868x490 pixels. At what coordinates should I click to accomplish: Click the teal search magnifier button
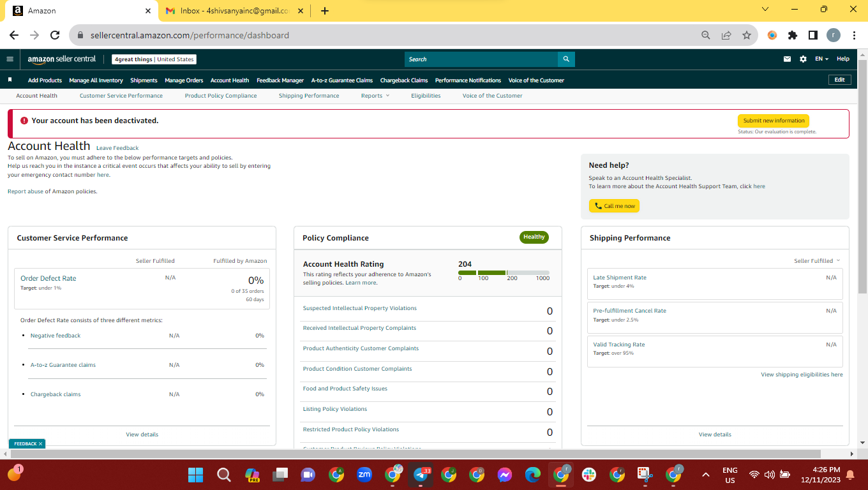(x=566, y=59)
